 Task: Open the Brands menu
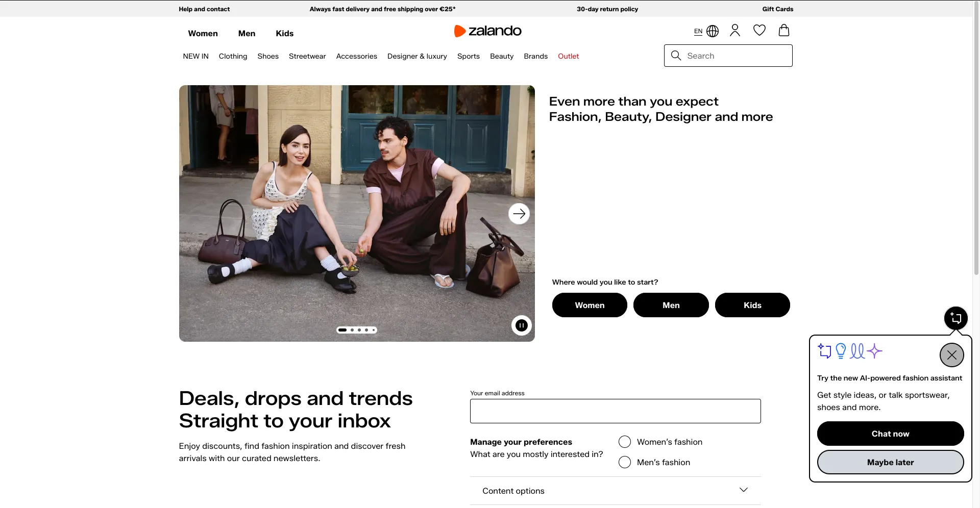535,56
